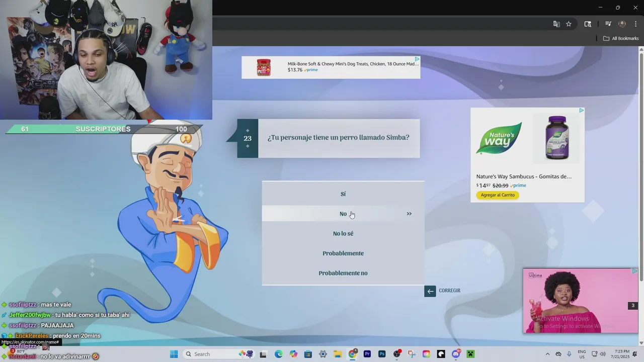Viewport: 644px width, 362px height.
Task: Open the Milk-Bone Dog Treats banner ad
Action: [x=331, y=67]
